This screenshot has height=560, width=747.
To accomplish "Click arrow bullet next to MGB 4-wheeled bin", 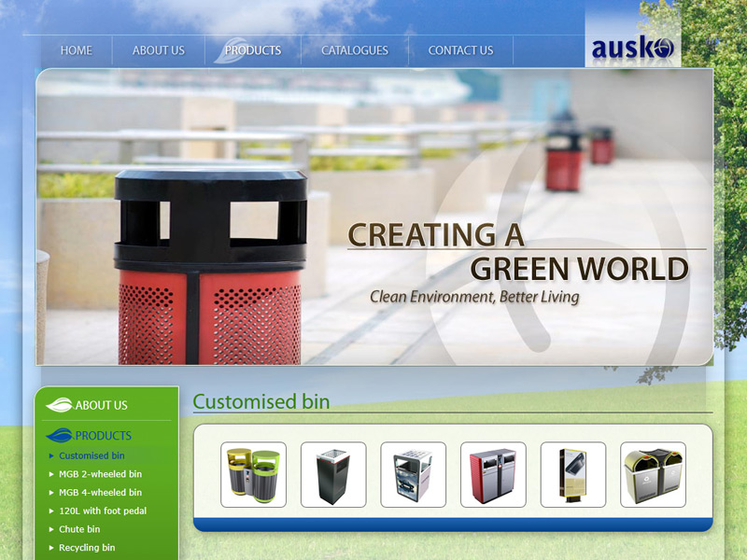I will coord(51,493).
